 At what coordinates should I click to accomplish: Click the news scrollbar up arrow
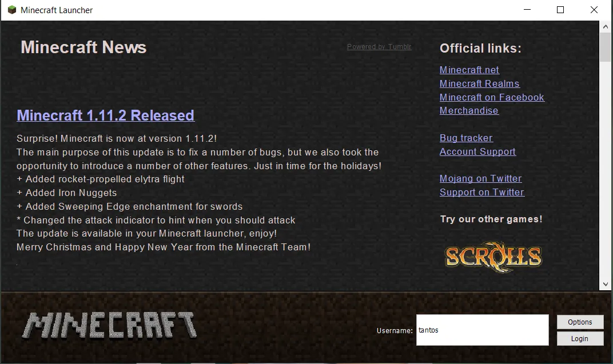pos(605,26)
